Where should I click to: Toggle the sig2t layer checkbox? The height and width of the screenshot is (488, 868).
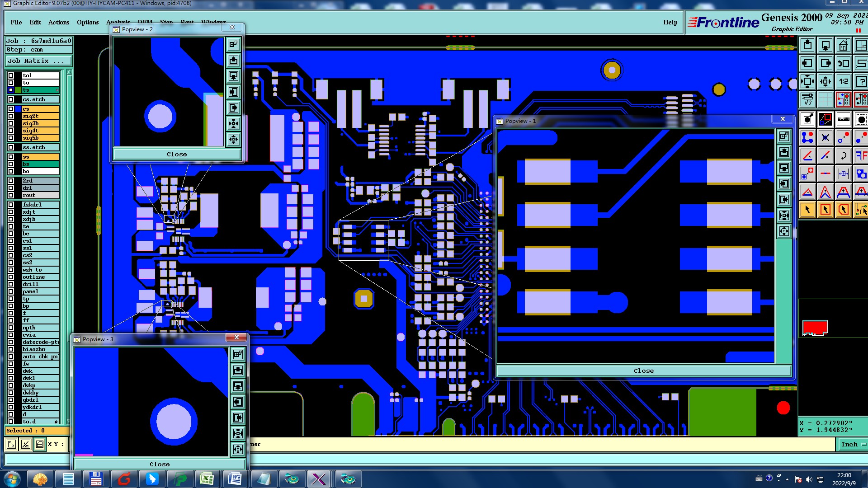(x=11, y=116)
